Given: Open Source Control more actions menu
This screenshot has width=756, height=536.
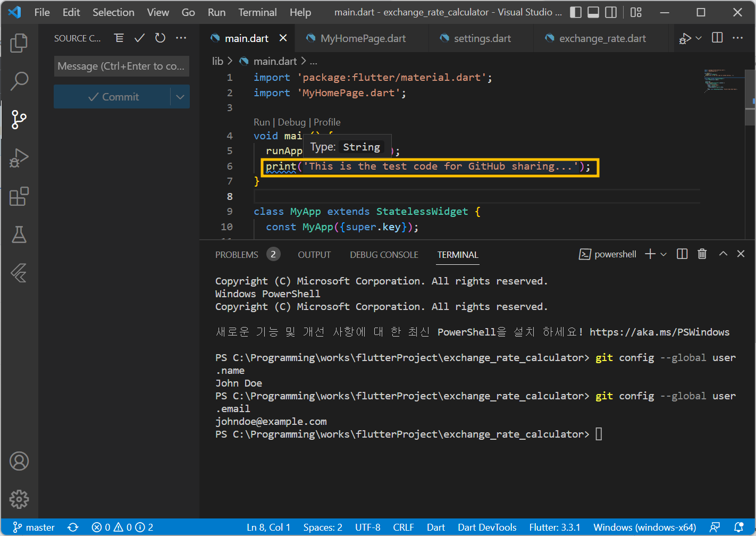Looking at the screenshot, I should point(181,38).
